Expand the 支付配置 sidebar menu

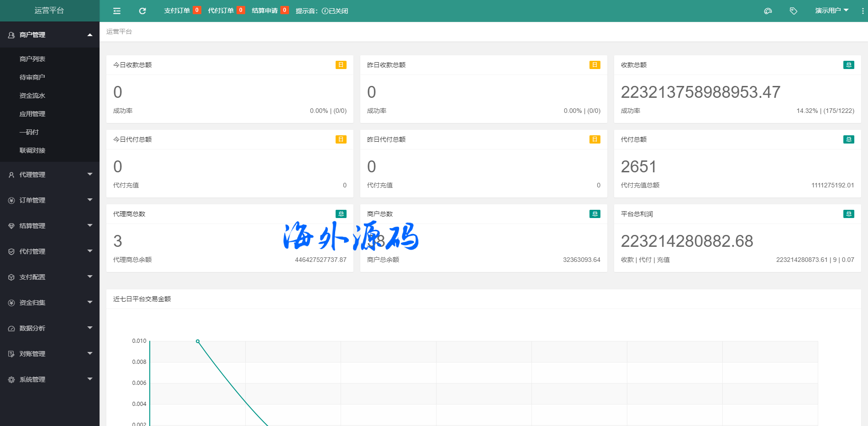point(49,277)
